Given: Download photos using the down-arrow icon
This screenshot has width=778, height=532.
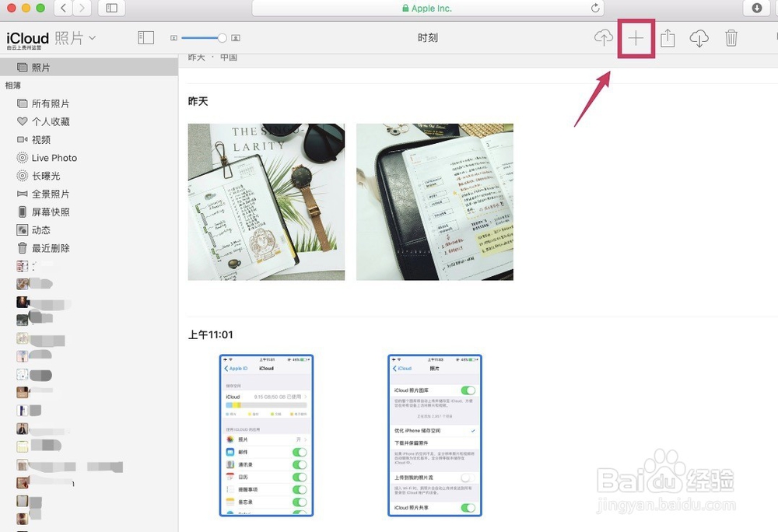Looking at the screenshot, I should (699, 37).
